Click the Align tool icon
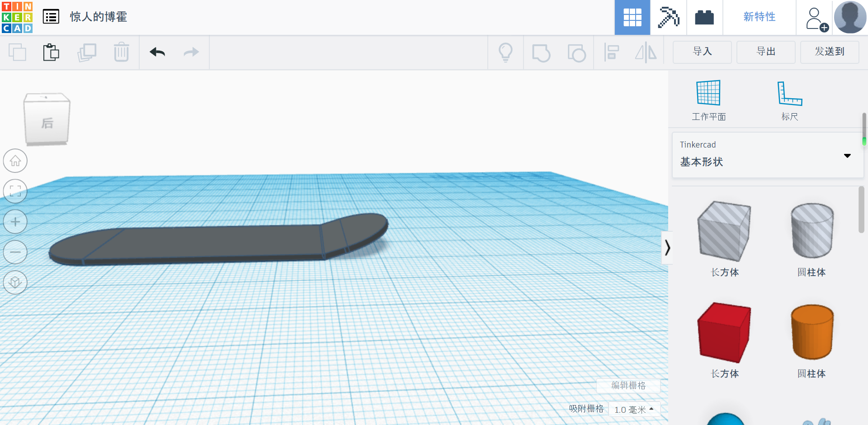The image size is (868, 425). pyautogui.click(x=611, y=53)
